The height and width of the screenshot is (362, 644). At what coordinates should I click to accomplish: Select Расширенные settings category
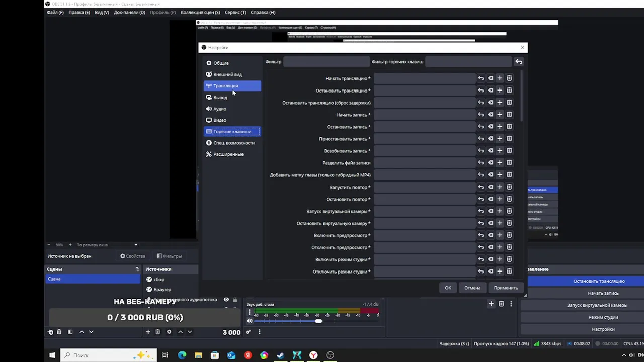point(232,154)
